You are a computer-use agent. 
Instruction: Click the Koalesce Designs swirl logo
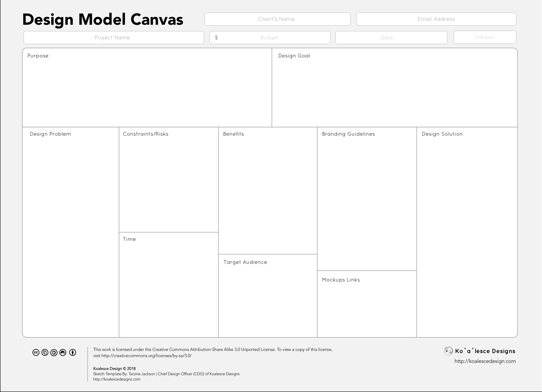(449, 351)
